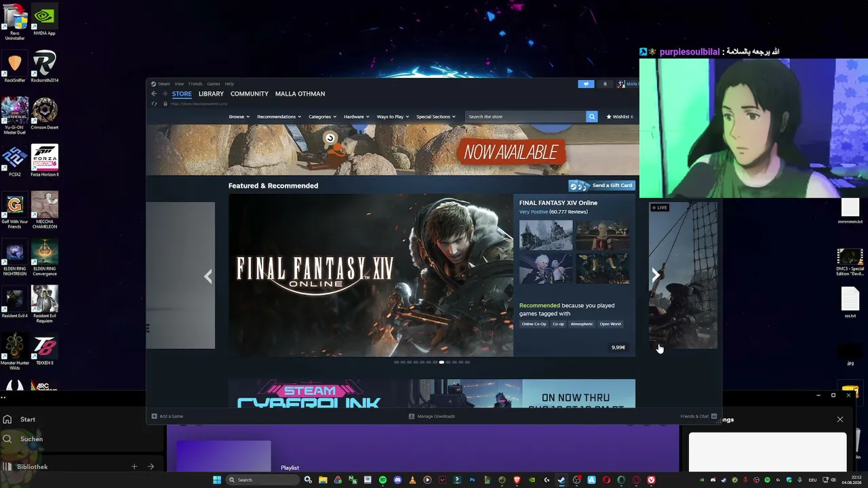Open Steam announcements megaphone button
The image size is (868, 488).
tap(586, 84)
